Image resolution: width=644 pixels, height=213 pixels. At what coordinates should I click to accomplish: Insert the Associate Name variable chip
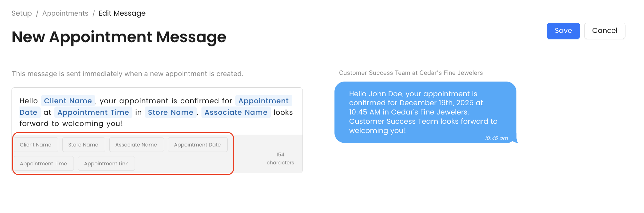[x=136, y=145]
